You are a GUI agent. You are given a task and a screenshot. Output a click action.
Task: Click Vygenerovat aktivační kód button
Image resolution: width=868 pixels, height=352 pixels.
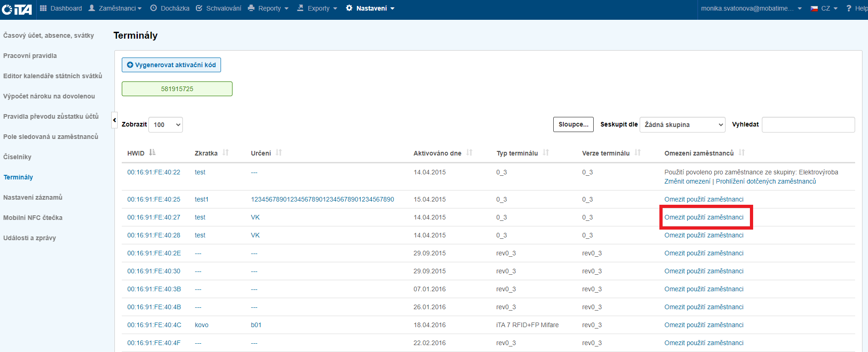pyautogui.click(x=171, y=65)
